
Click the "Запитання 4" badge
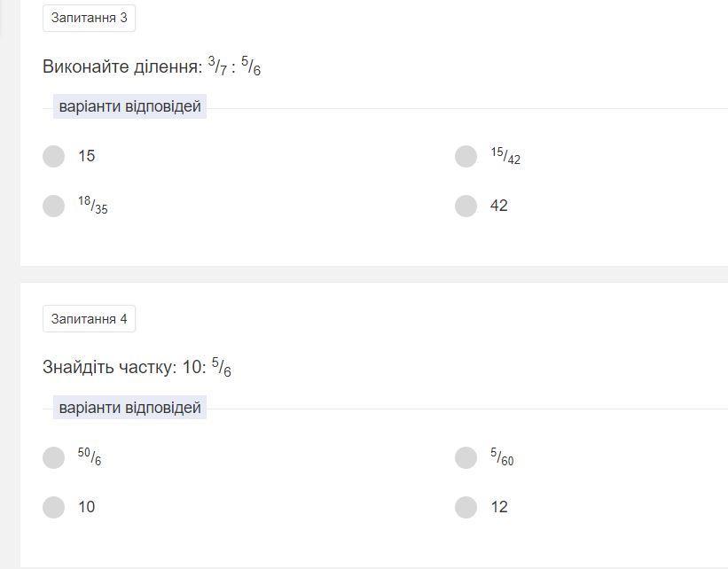pyautogui.click(x=89, y=319)
